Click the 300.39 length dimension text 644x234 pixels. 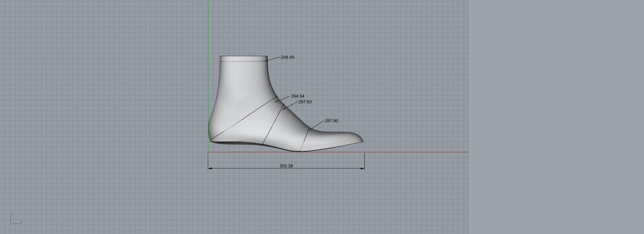[x=286, y=166]
